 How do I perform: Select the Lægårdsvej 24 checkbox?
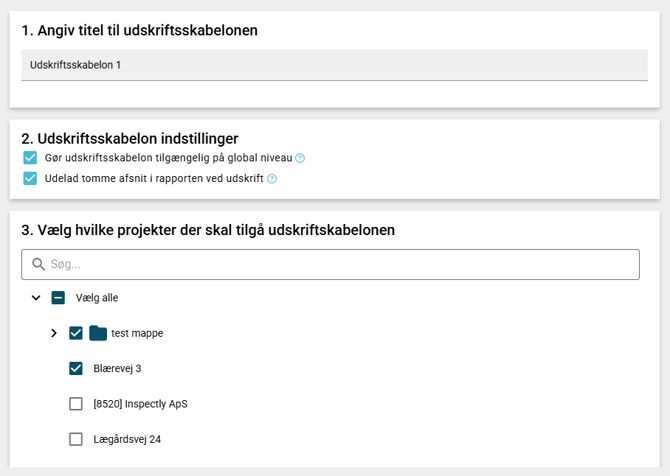click(x=76, y=439)
